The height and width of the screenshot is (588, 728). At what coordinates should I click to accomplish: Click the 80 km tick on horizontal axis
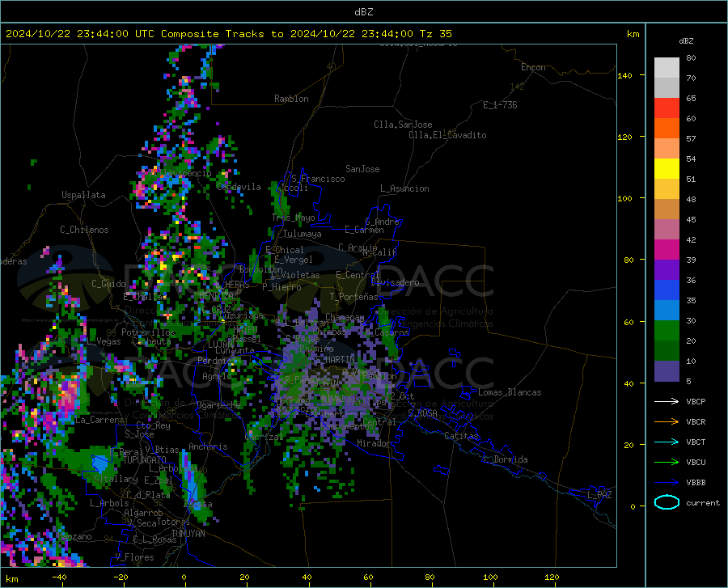pos(430,577)
